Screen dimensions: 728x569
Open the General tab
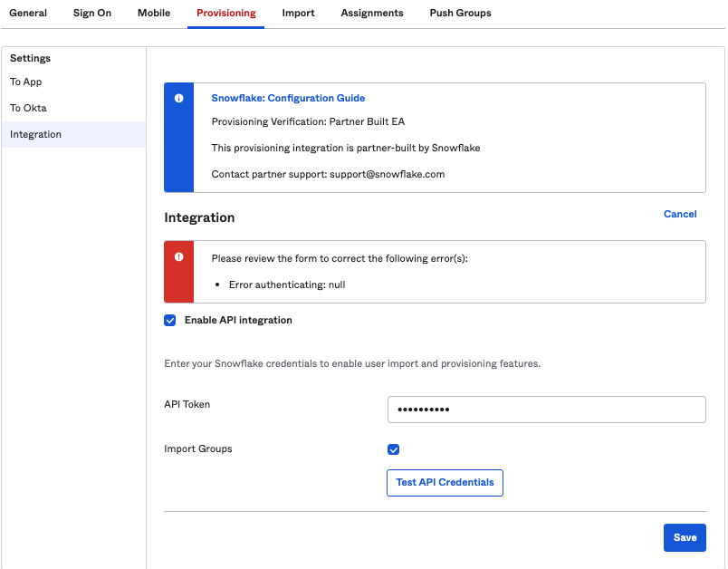pos(28,14)
